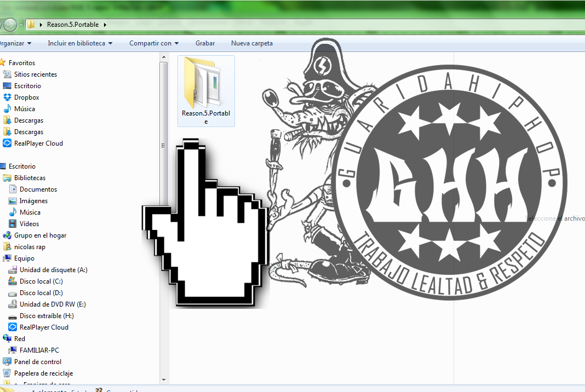Click the Papelera de reciclaje icon
This screenshot has height=392, width=585.
point(7,373)
